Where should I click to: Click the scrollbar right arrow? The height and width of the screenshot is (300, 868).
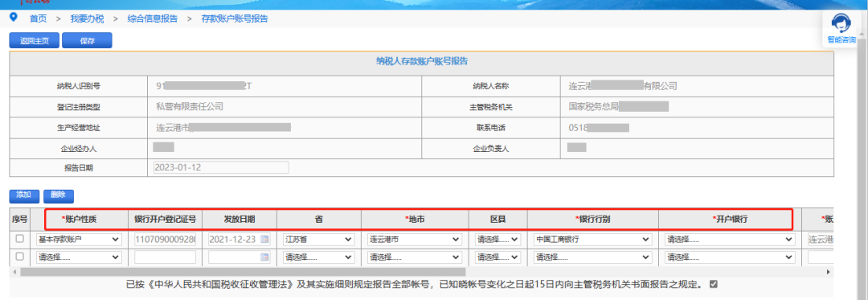point(829,273)
